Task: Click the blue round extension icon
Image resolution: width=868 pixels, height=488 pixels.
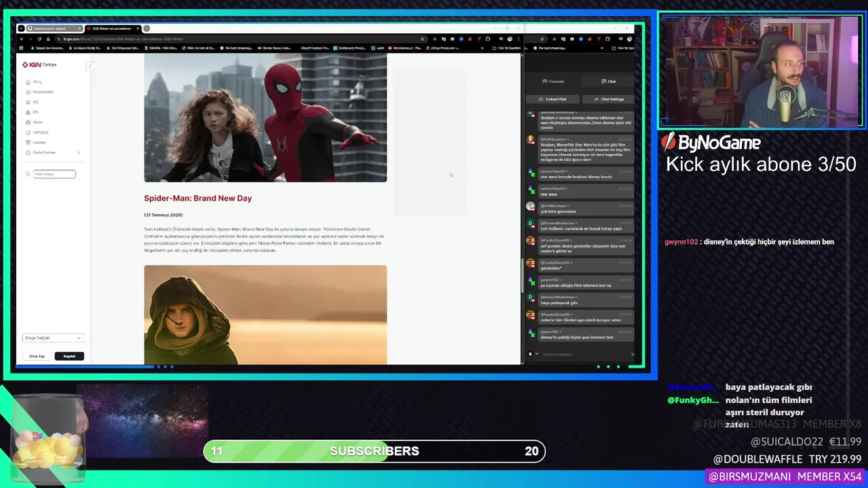Action: pyautogui.click(x=461, y=39)
